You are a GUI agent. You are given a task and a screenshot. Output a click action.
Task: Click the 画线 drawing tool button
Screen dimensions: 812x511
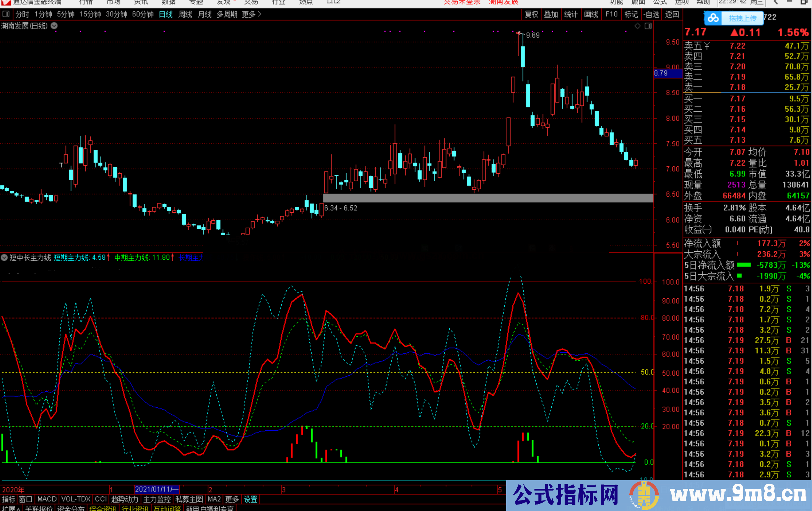tap(591, 15)
